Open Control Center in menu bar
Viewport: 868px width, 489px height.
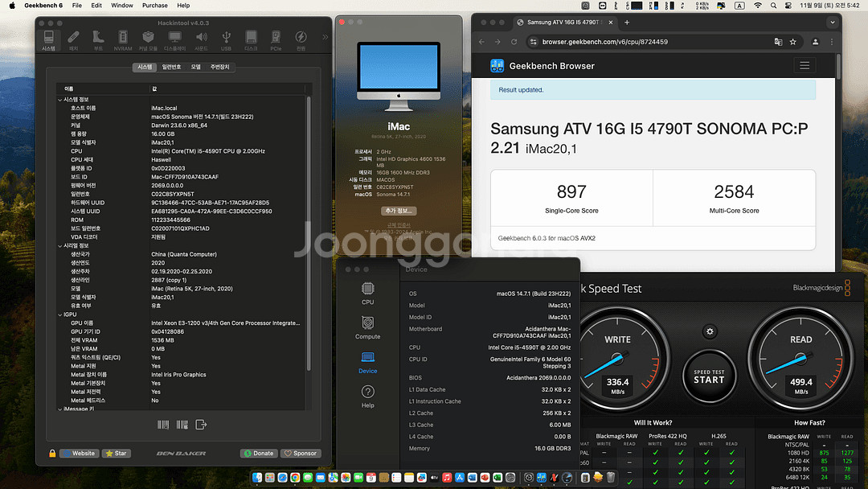pyautogui.click(x=788, y=6)
